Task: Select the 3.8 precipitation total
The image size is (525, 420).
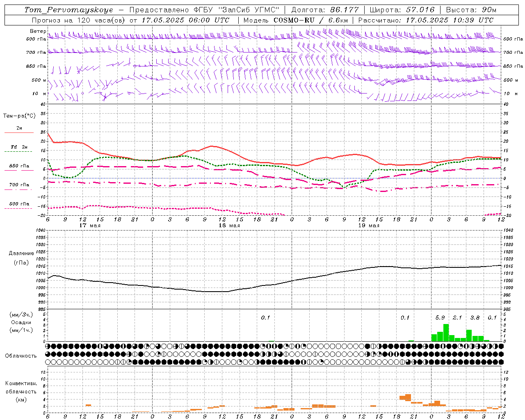Action: pyautogui.click(x=475, y=318)
